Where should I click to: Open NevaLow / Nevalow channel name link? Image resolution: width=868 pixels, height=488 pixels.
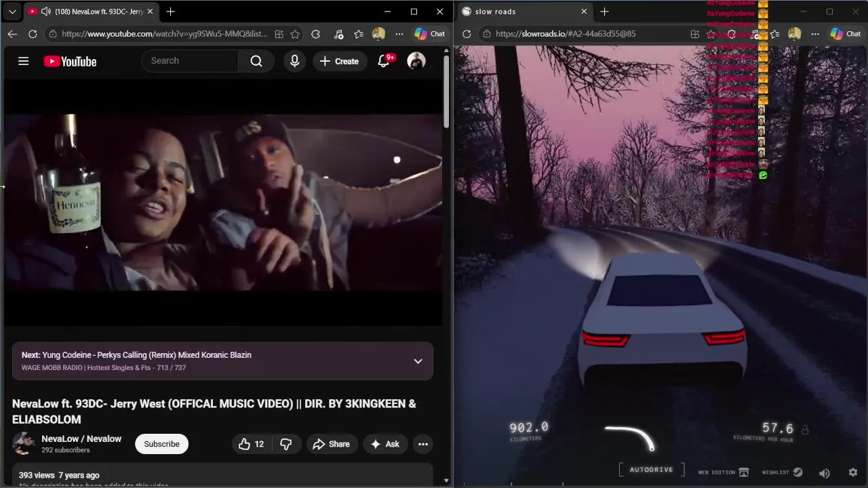81,439
